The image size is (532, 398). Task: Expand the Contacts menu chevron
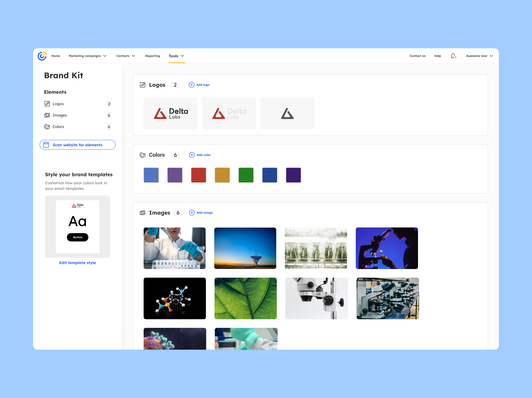pyautogui.click(x=133, y=56)
